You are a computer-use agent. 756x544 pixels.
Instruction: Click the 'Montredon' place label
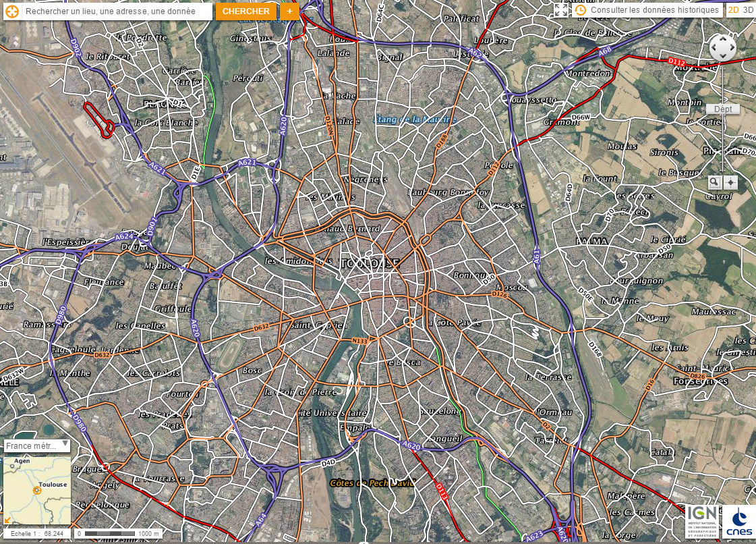[587, 73]
